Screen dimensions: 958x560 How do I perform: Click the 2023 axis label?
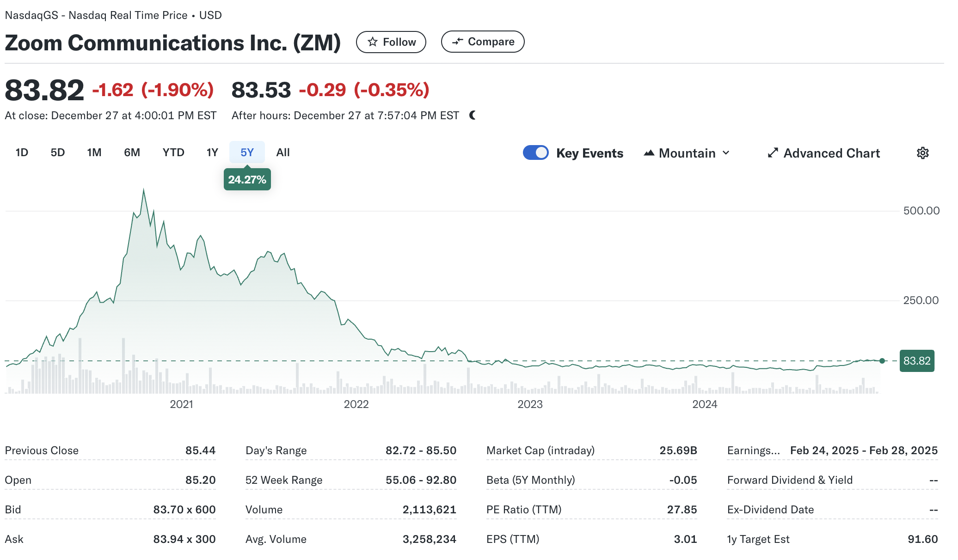pyautogui.click(x=530, y=404)
